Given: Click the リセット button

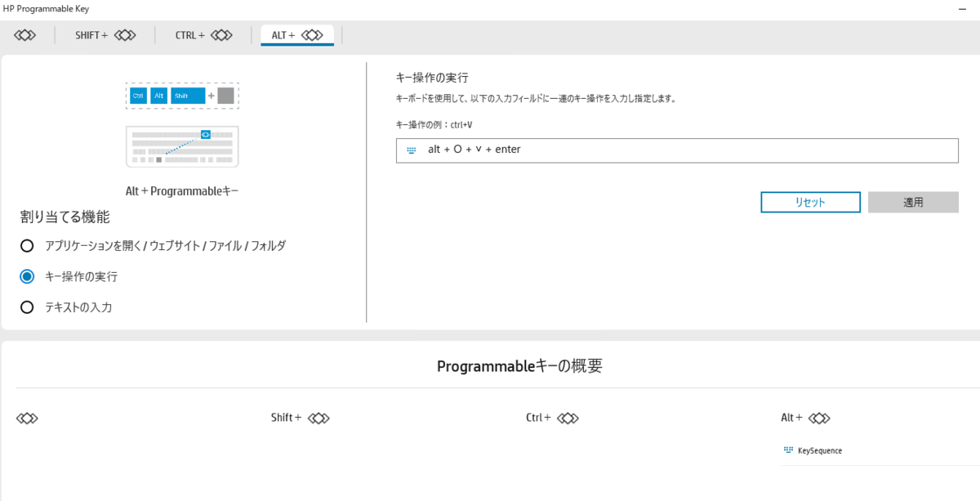Looking at the screenshot, I should 810,202.
